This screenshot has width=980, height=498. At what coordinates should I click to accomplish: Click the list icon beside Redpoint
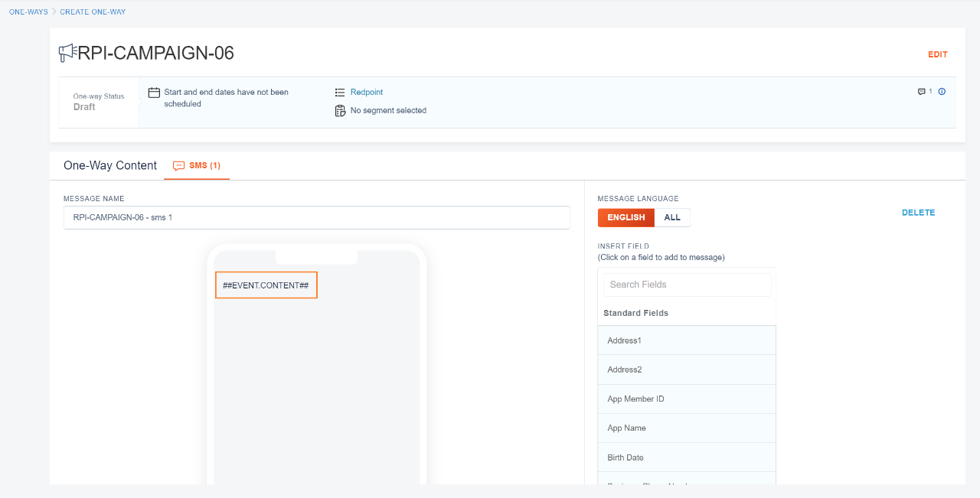coord(341,93)
